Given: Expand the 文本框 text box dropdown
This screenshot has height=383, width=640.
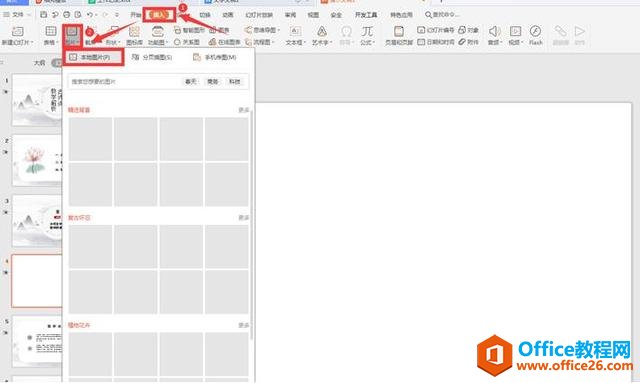Looking at the screenshot, I should click(x=296, y=42).
